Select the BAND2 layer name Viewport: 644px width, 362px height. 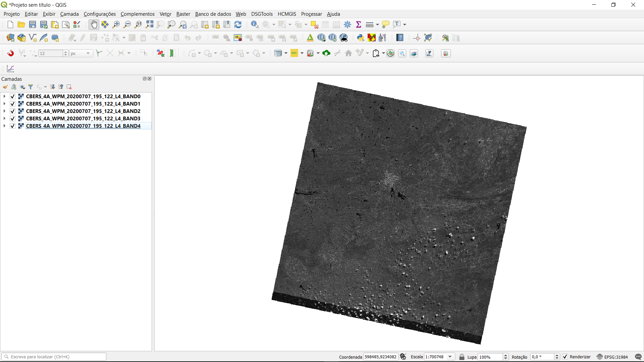tap(83, 111)
